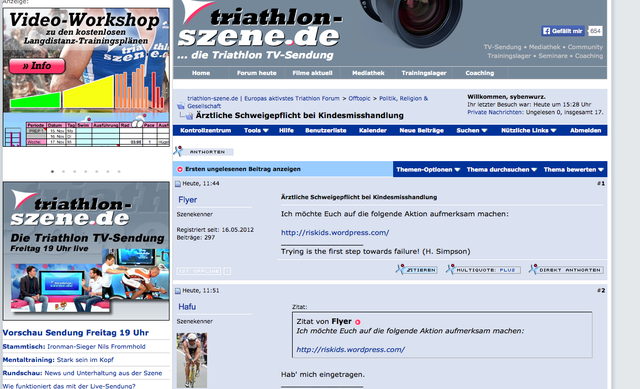Open the Mediathek navigation tab
The image size is (640, 389).
[368, 73]
